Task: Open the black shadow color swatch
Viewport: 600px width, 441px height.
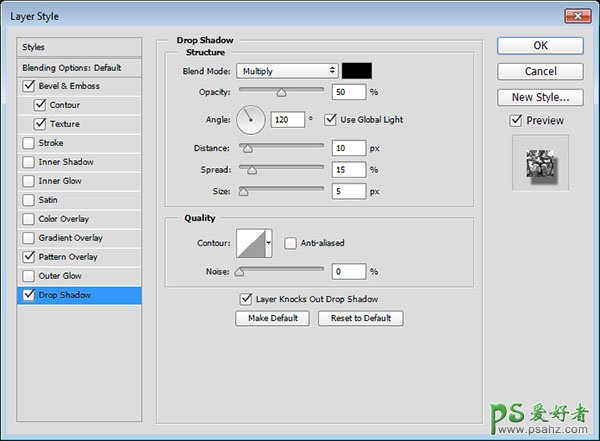Action: [357, 71]
